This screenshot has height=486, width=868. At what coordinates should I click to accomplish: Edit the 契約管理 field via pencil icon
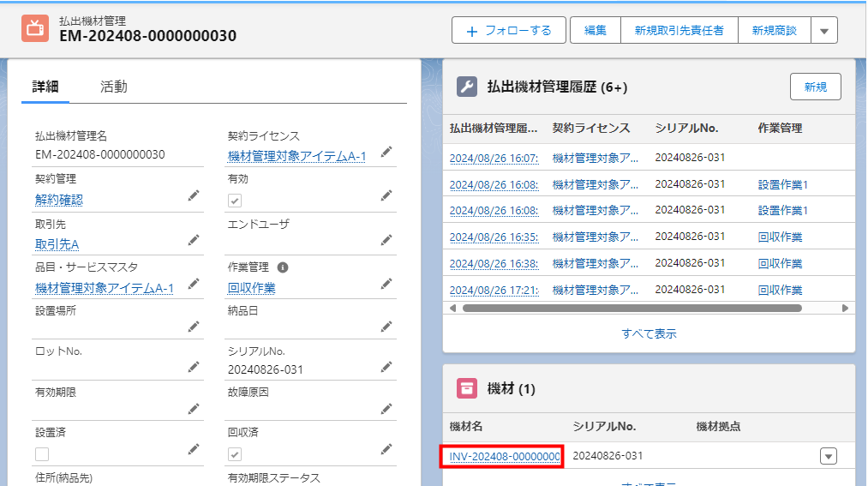point(194,196)
